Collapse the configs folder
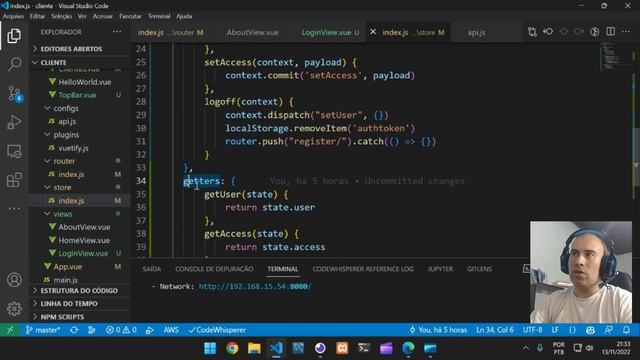The height and width of the screenshot is (360, 640). pyautogui.click(x=66, y=108)
